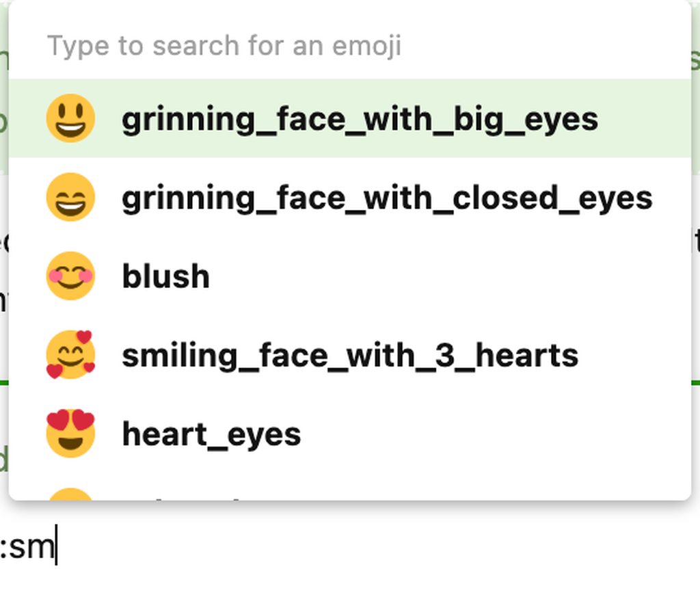This screenshot has width=700, height=608.
Task: Focus the "Type to search for an emoji" field
Action: 224,46
